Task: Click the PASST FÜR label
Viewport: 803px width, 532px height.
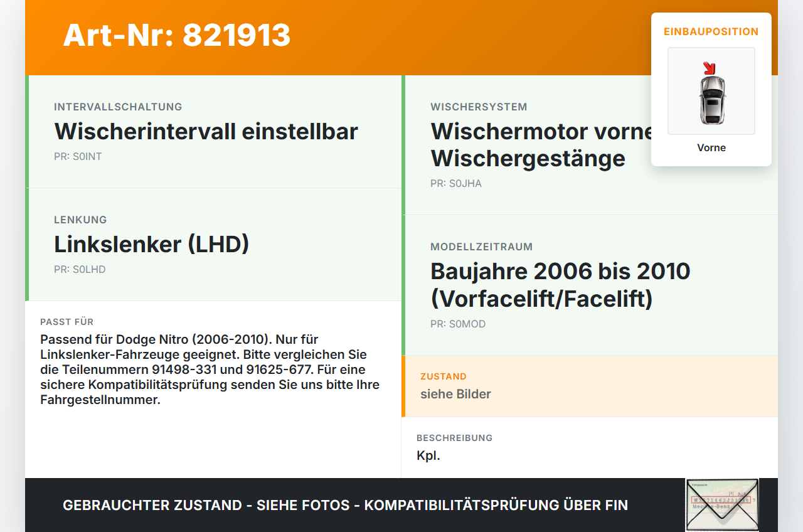Action: [x=67, y=322]
